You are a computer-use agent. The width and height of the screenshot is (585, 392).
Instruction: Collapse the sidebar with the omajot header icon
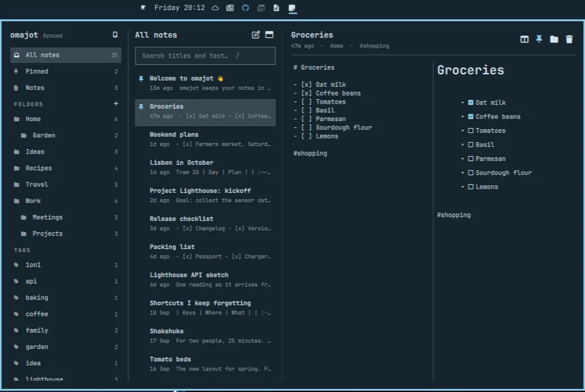click(x=115, y=35)
